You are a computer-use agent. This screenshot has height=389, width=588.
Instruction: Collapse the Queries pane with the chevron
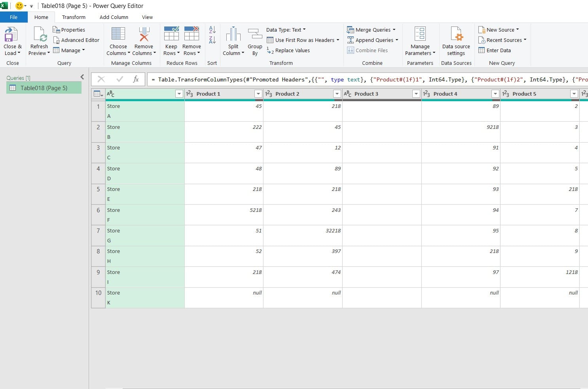tap(82, 77)
